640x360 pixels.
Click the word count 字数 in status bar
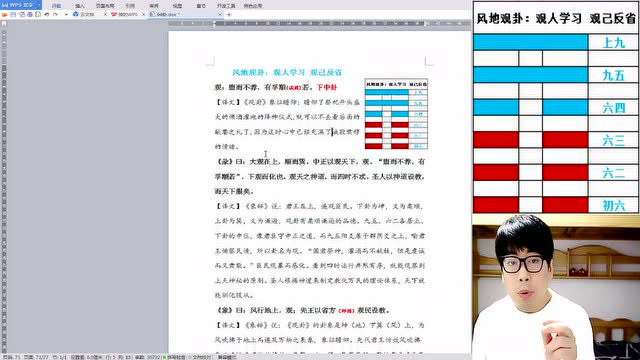tap(147, 357)
